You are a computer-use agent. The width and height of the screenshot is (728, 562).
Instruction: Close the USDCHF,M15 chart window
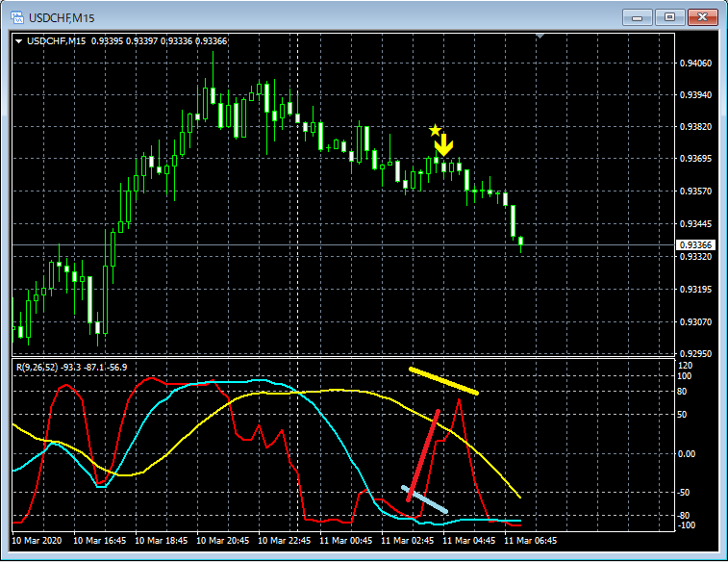pos(702,17)
